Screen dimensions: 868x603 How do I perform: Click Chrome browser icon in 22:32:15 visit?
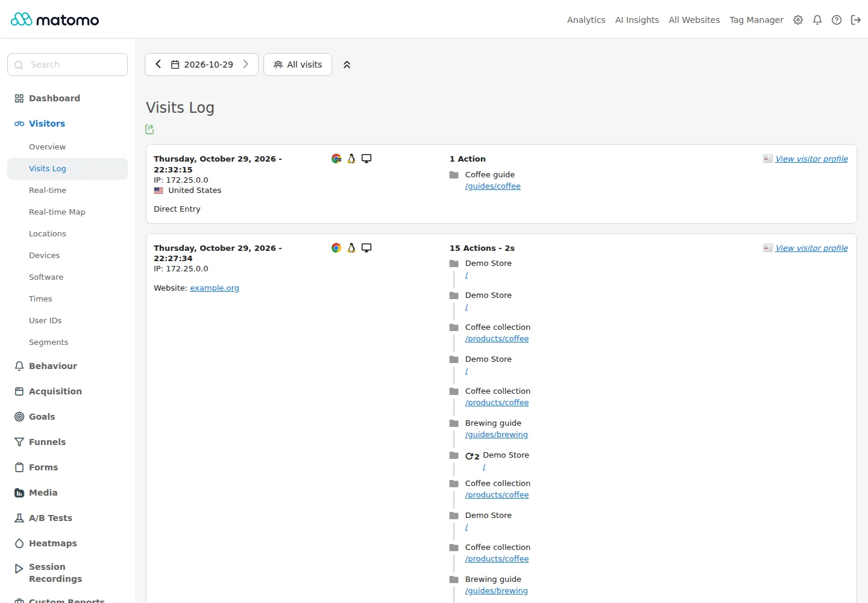click(x=336, y=159)
